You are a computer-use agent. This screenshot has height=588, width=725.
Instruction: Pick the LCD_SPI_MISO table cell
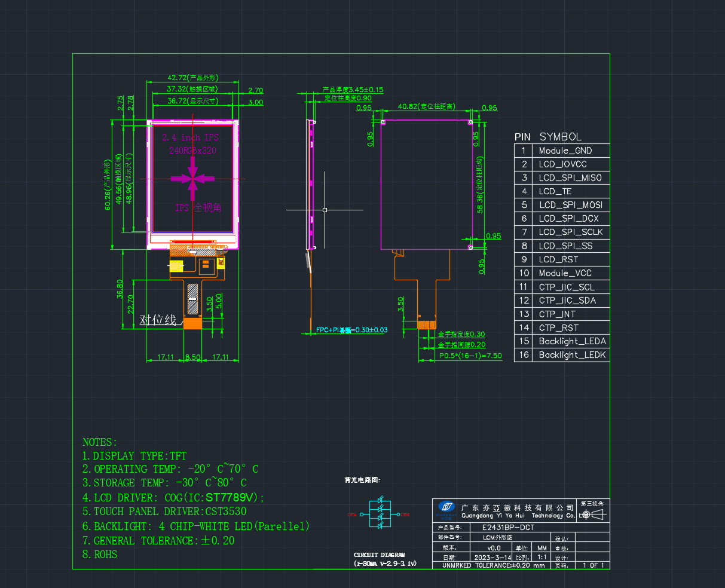(570, 178)
